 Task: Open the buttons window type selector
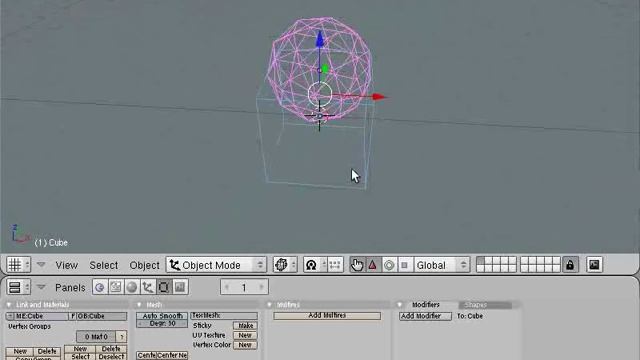[x=18, y=287]
